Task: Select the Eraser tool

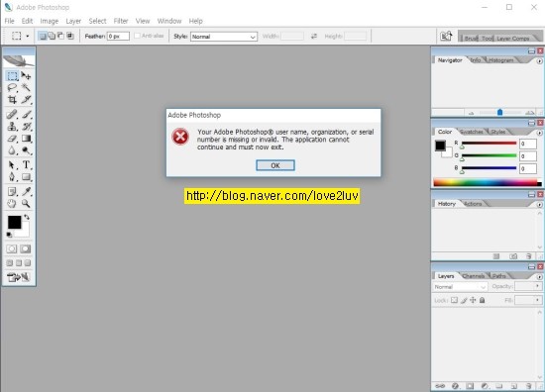Action: (12, 139)
